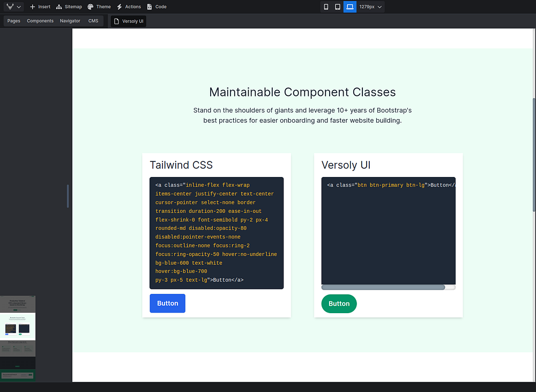Viewport: 536px width, 392px height.
Task: Switch to the Pages tab
Action: 14,21
